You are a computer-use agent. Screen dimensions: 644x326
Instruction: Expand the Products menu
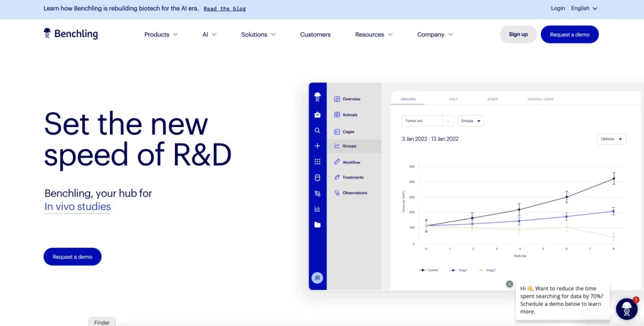click(x=161, y=35)
